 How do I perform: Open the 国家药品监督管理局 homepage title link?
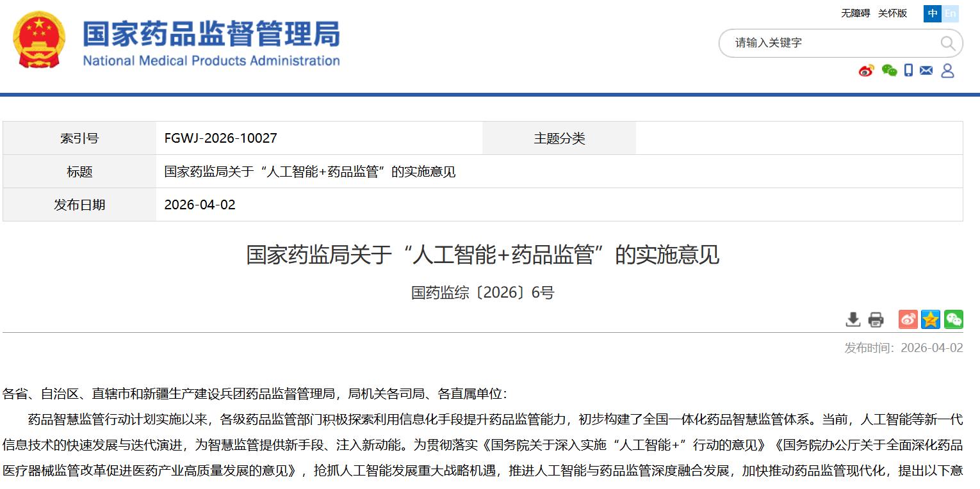pos(211,34)
